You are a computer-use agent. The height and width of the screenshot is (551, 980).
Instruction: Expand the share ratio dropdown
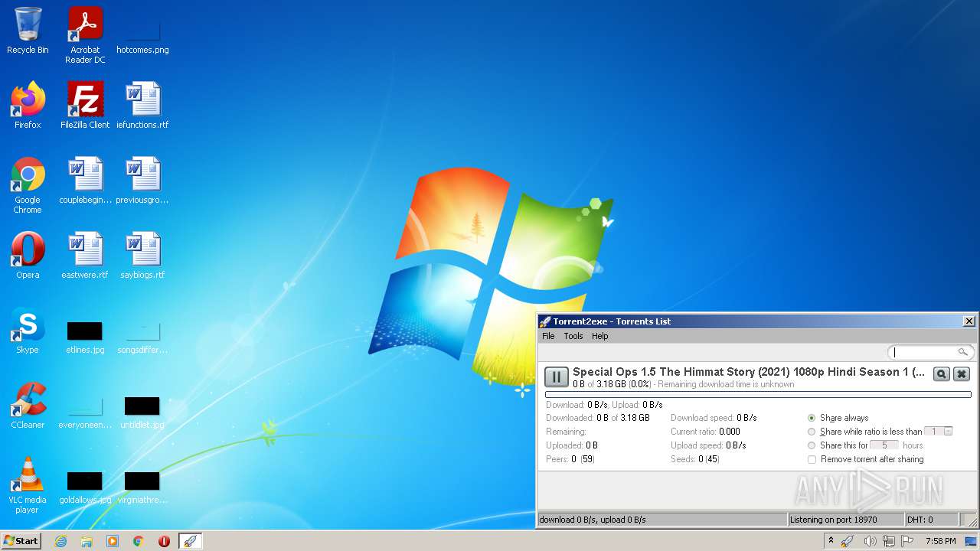click(x=948, y=432)
